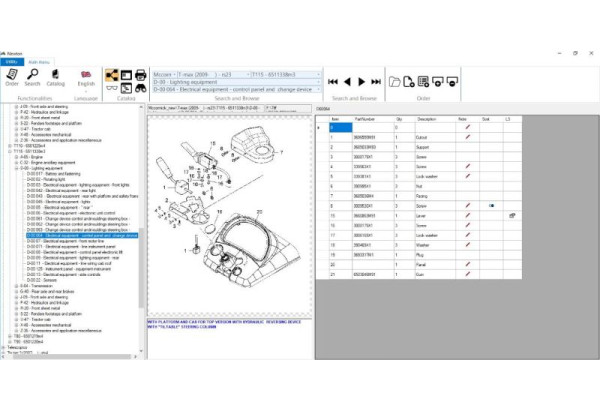Go to the first record arrow
Image resolution: width=600 pixels, height=412 pixels.
[x=333, y=80]
